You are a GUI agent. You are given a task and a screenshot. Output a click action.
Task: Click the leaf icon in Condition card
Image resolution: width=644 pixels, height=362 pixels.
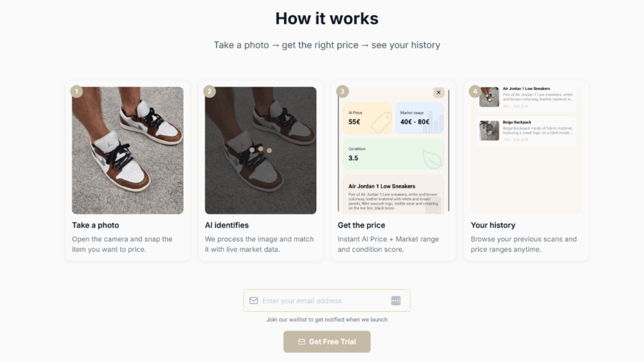click(432, 159)
